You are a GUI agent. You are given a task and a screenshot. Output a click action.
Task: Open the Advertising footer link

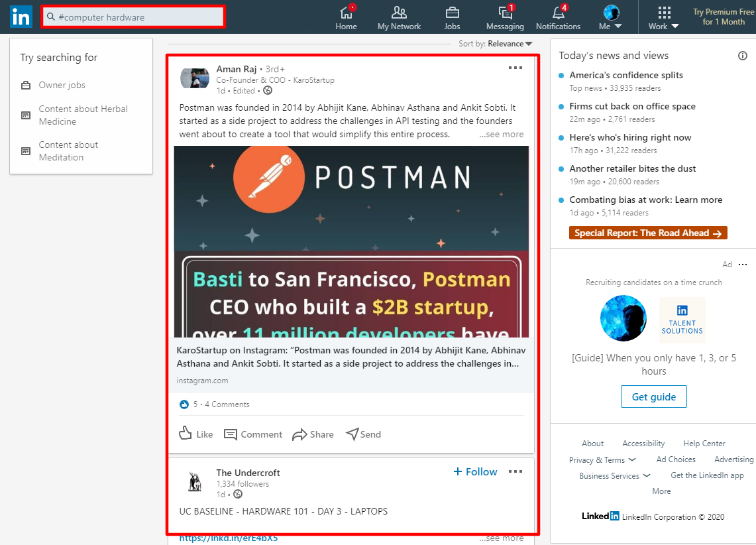733,459
